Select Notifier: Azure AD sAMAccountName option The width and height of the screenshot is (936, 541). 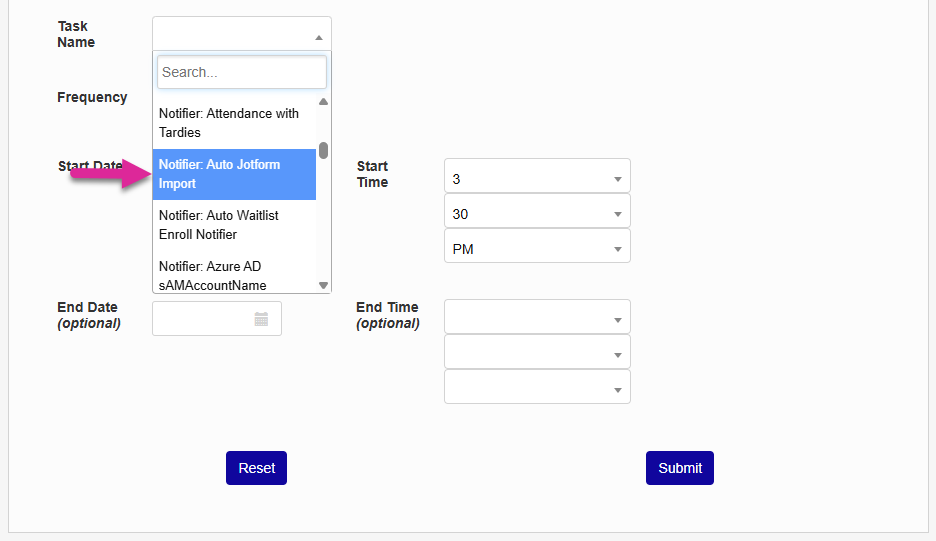234,276
